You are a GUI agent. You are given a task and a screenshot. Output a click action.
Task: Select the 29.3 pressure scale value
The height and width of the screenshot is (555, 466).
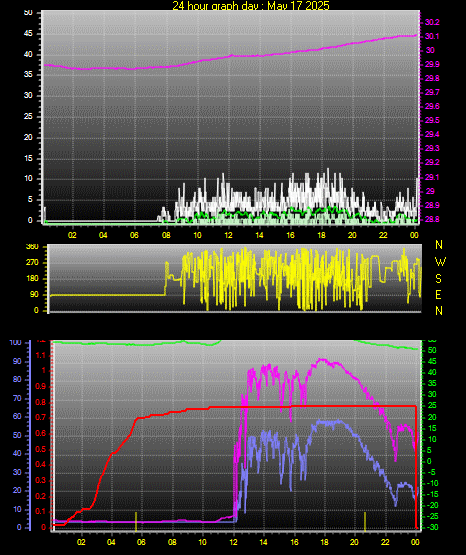click(432, 148)
